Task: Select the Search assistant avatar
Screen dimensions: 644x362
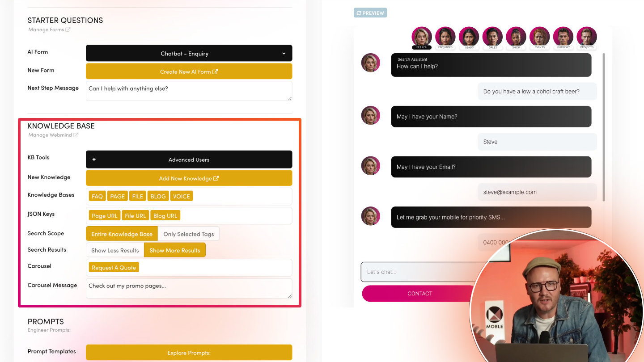Action: [422, 37]
